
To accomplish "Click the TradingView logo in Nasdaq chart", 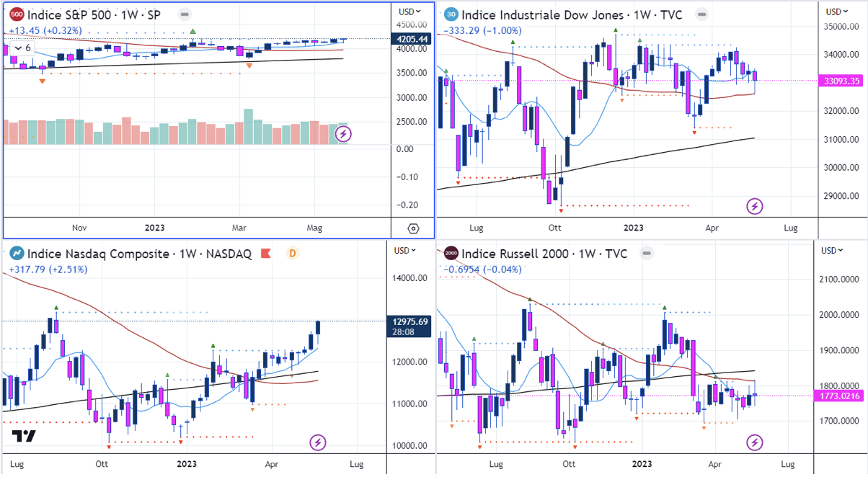I will [x=24, y=436].
